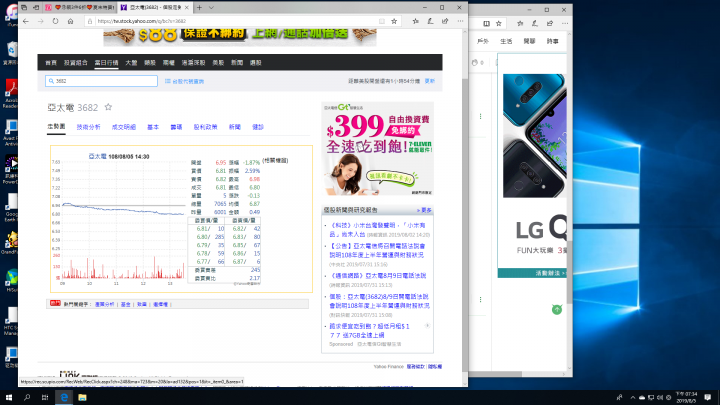Open File Explorer from the taskbar
Image resolution: width=720 pixels, height=405 pixels.
coord(82,397)
